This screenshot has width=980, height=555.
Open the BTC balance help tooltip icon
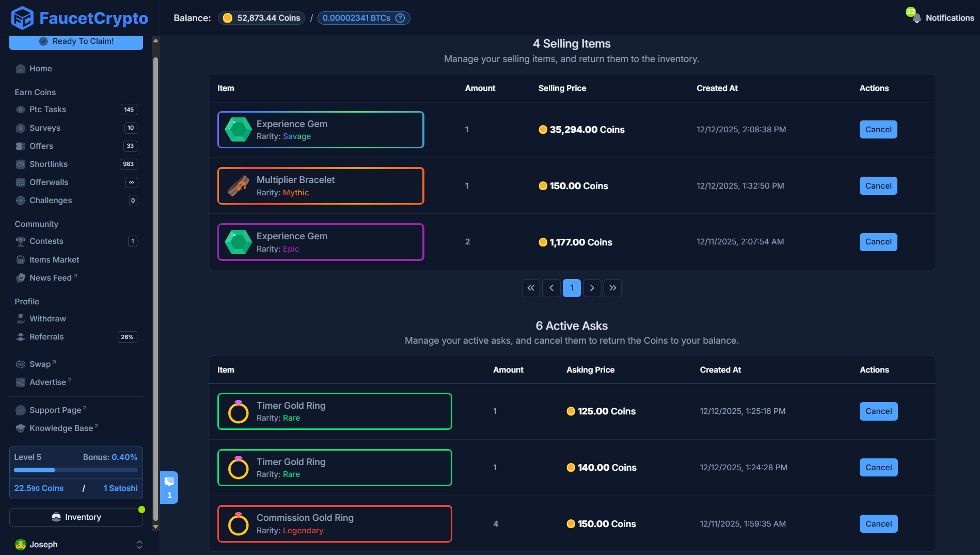coord(400,18)
